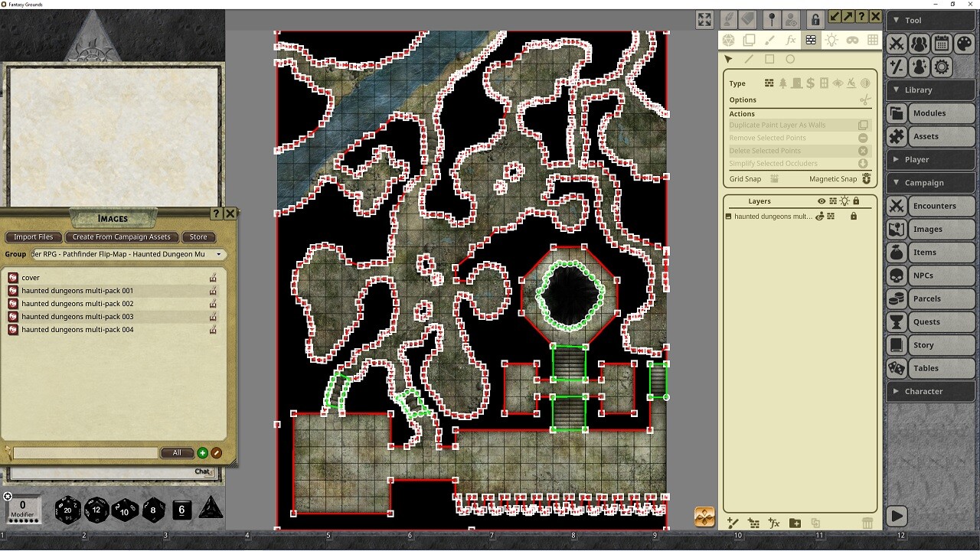980x551 pixels.
Task: Open the lighting tools (light bulb icon)
Action: (x=831, y=40)
